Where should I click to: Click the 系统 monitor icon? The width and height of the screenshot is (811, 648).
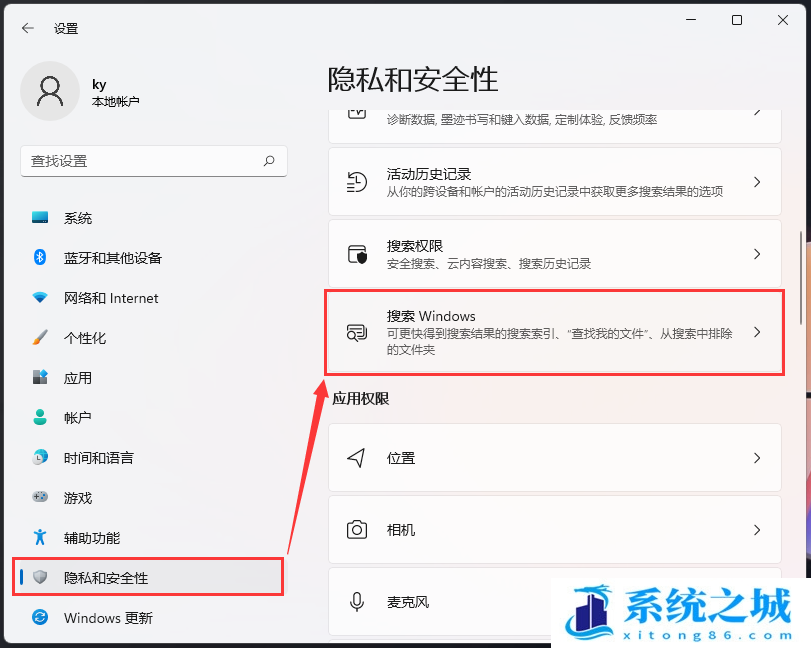pos(40,217)
